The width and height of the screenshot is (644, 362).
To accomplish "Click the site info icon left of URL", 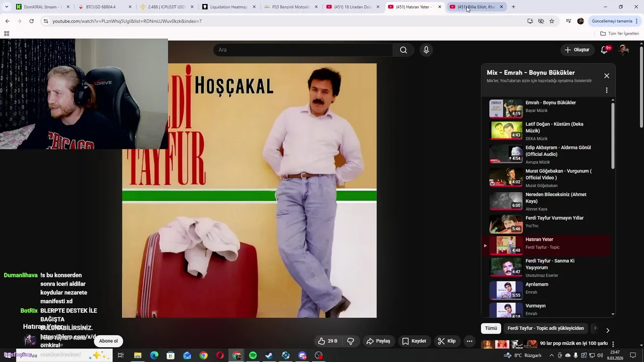I will pos(46,21).
